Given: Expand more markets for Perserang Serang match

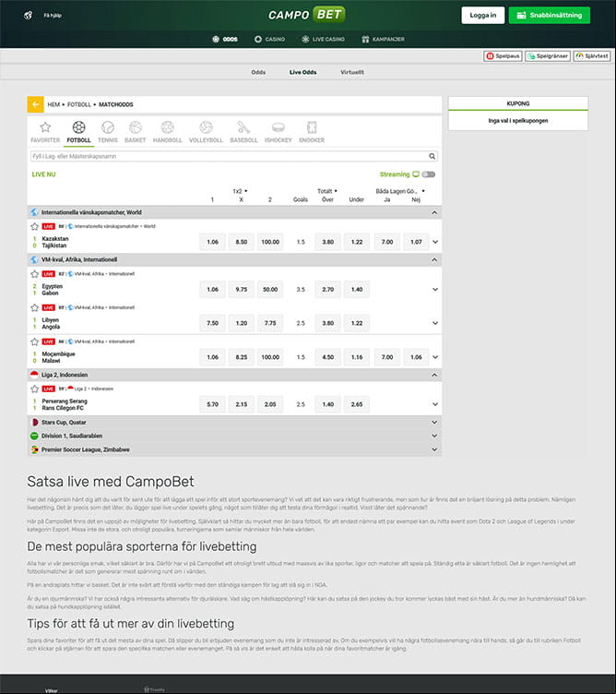Looking at the screenshot, I should pyautogui.click(x=435, y=404).
